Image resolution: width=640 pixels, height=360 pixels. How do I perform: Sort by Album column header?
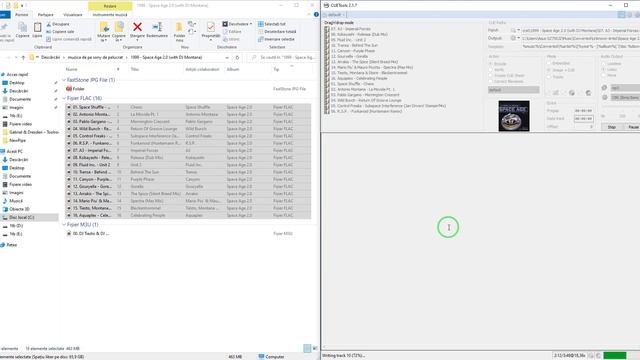233,69
